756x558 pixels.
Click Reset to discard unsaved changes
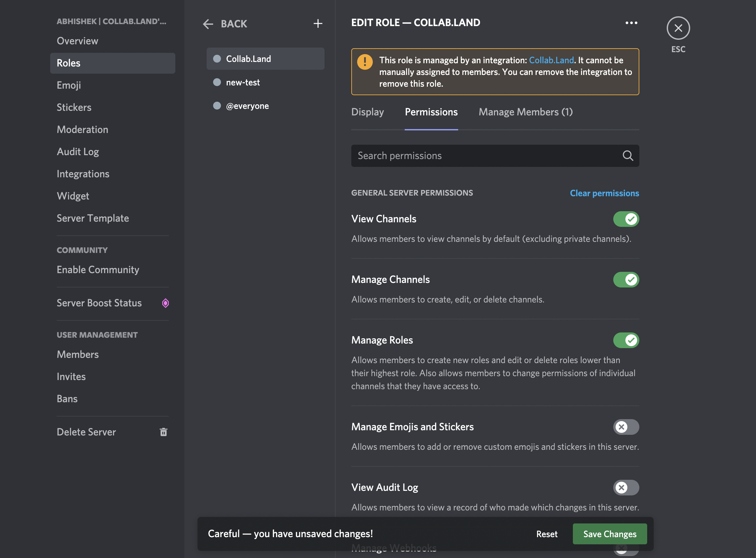pos(546,534)
